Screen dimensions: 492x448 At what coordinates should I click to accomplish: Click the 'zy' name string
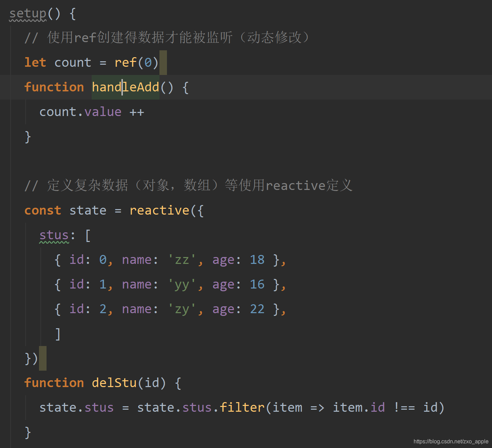(182, 309)
